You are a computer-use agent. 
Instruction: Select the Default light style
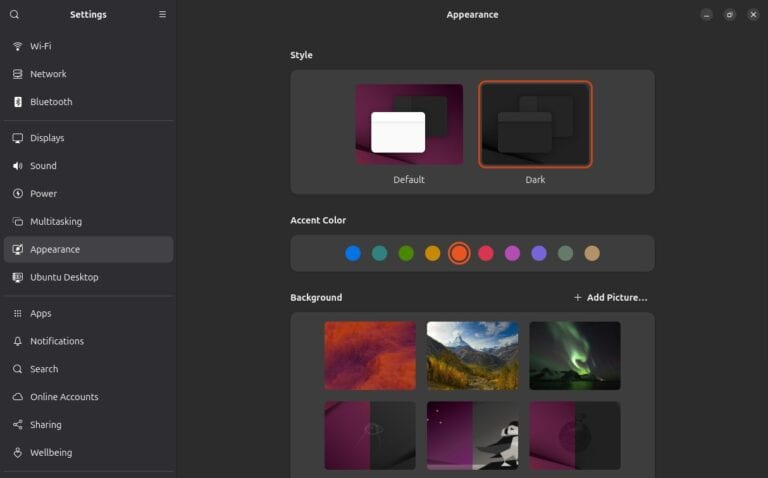click(x=409, y=125)
